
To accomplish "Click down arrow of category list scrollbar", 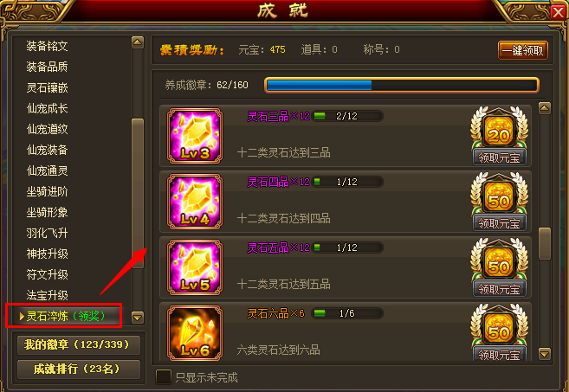I will 138,318.
